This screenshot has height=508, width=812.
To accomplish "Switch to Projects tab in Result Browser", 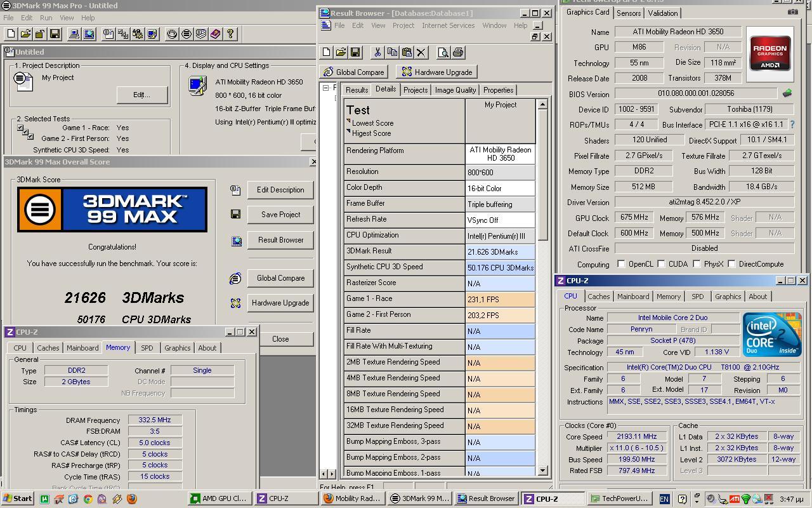I will (416, 90).
